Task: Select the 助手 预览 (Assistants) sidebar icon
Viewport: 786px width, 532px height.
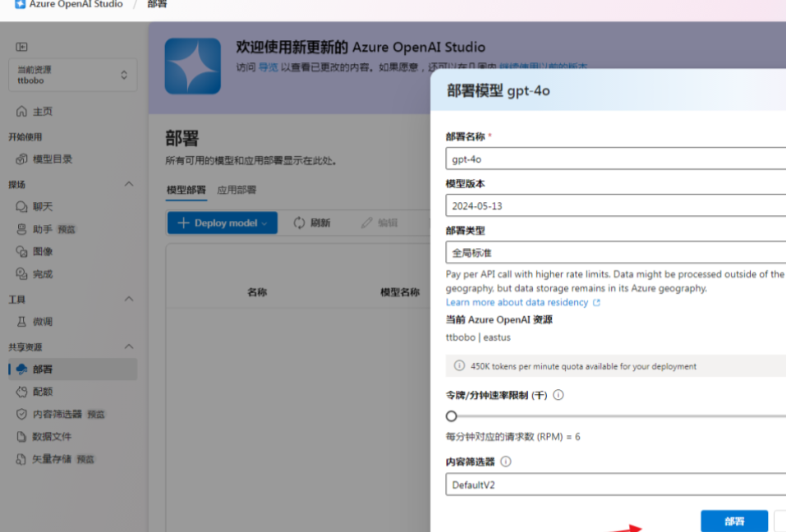Action: (x=24, y=229)
